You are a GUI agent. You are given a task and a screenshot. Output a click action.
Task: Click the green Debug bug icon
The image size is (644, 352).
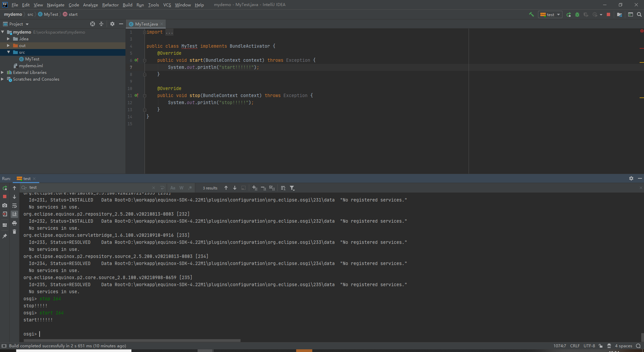[x=577, y=14]
